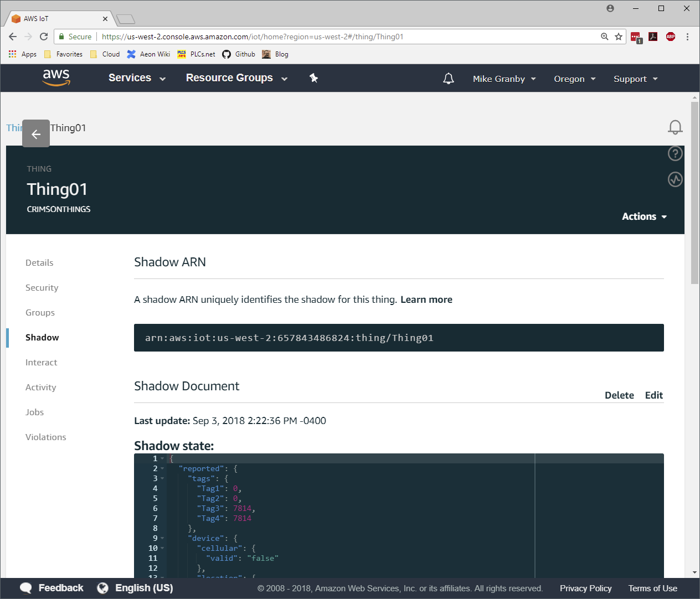Open a new browser tab
Screen dimensions: 700x599
[x=126, y=19]
